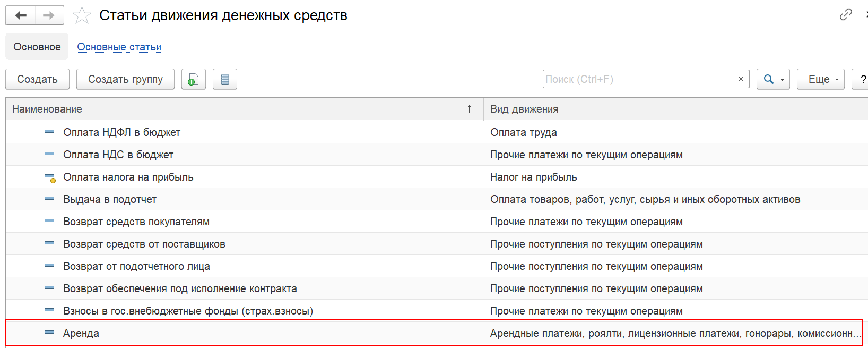This screenshot has height=348, width=868.
Task: Add page to favorites with star icon
Action: pyautogui.click(x=82, y=15)
